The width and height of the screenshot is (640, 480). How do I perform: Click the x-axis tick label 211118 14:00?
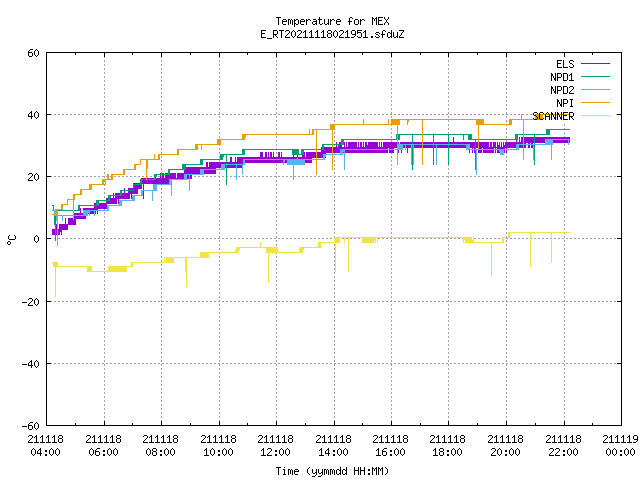coord(334,446)
